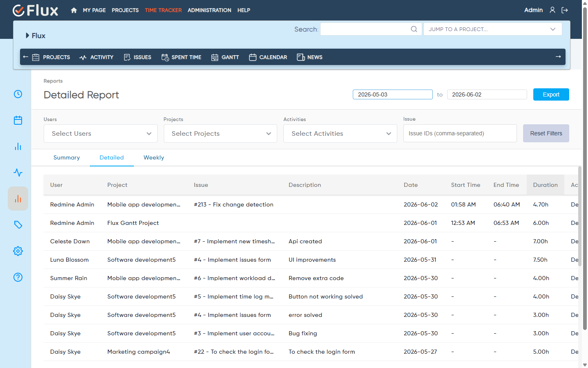Expand the Flux project triangle
The image size is (588, 368).
click(x=27, y=36)
